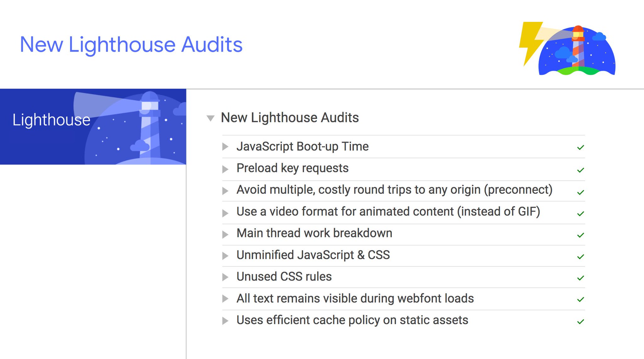The height and width of the screenshot is (359, 644).
Task: Click 'All text remains visible during webfont loads' text
Action: pos(355,298)
